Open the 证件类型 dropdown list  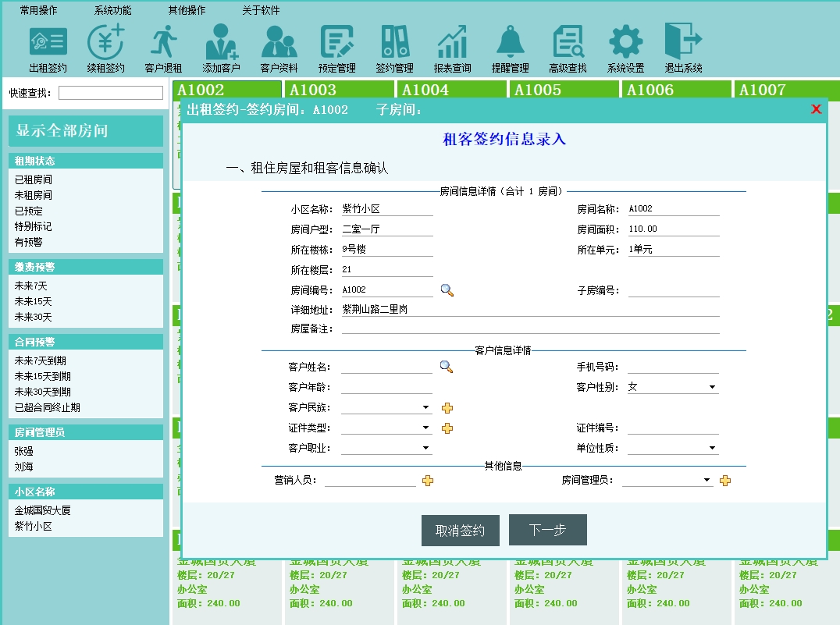coord(425,428)
